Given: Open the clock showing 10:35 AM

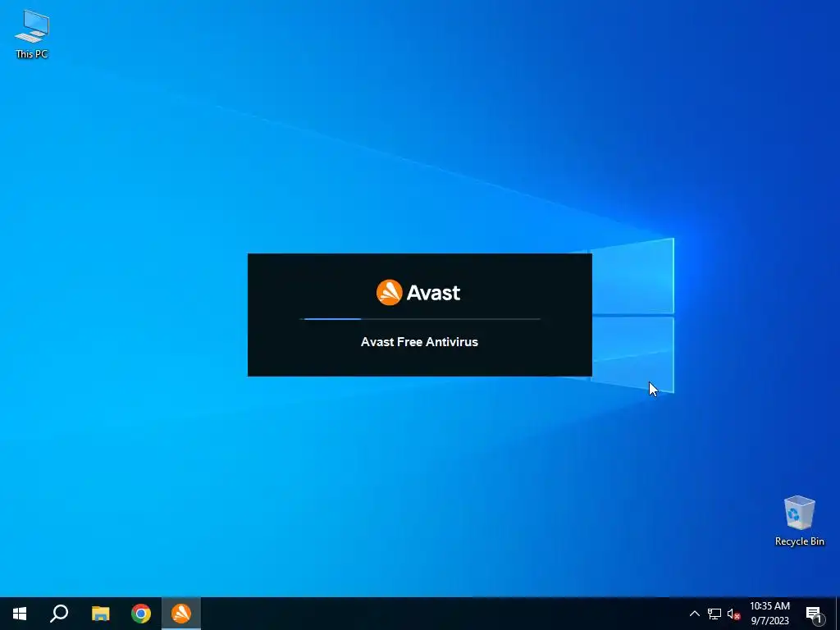Looking at the screenshot, I should (769, 614).
